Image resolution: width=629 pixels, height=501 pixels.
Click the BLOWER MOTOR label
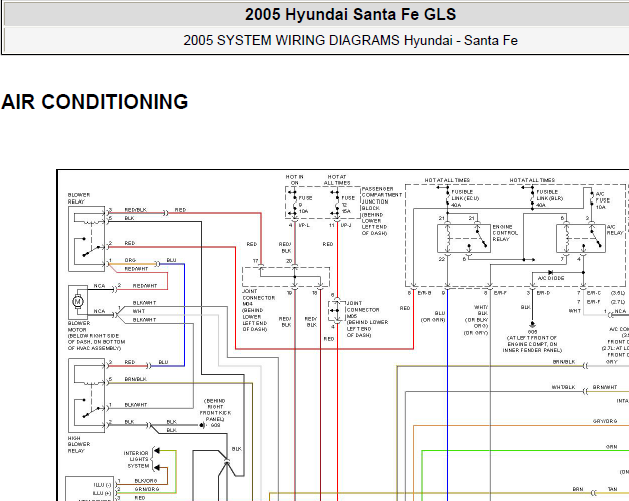[79, 327]
